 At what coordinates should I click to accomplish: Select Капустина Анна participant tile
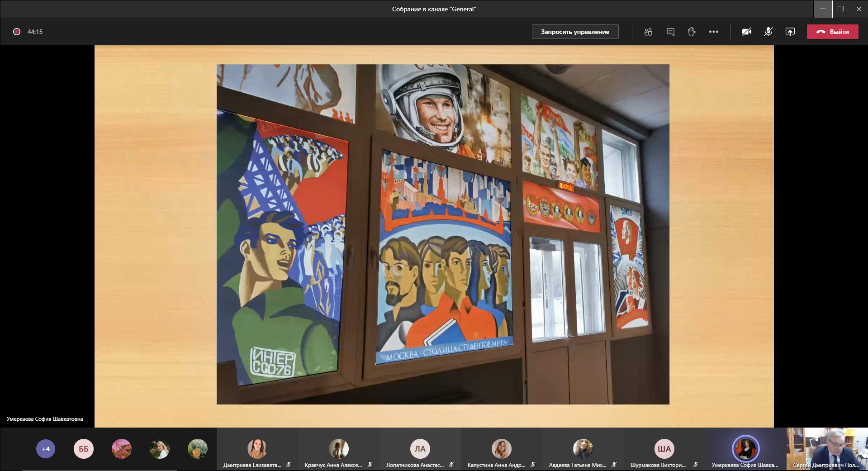(x=501, y=450)
